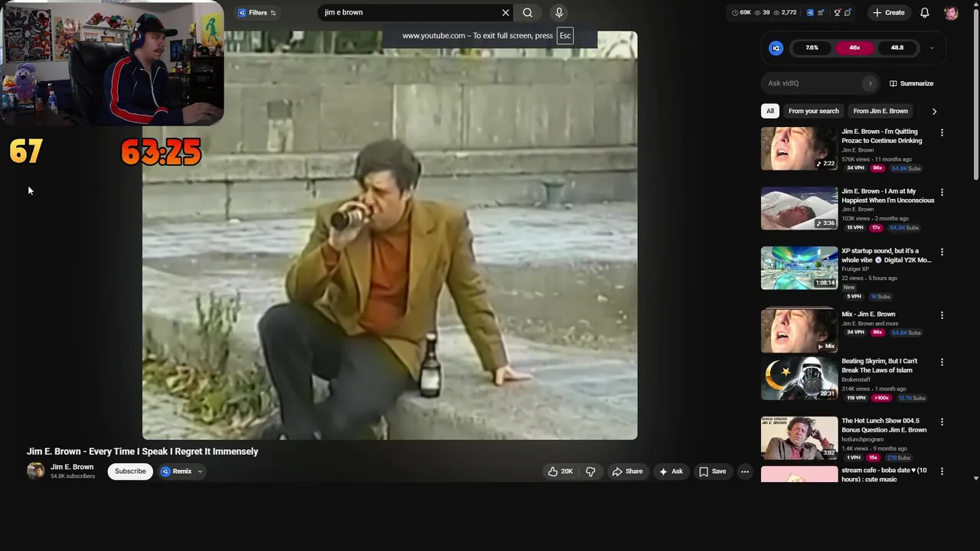The width and height of the screenshot is (980, 551).
Task: Open I'm Quitting Prozac video thumbnail
Action: 799,148
